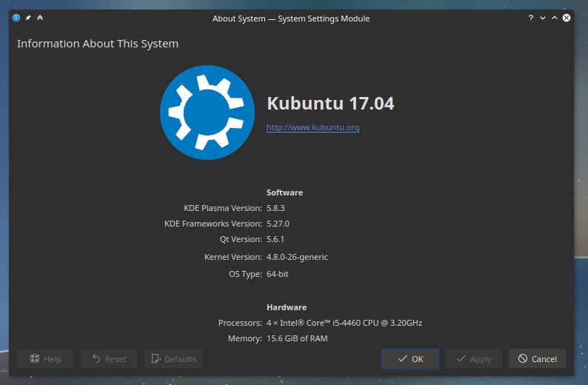
Task: Click the 'Information About This System' heading
Action: click(x=98, y=44)
